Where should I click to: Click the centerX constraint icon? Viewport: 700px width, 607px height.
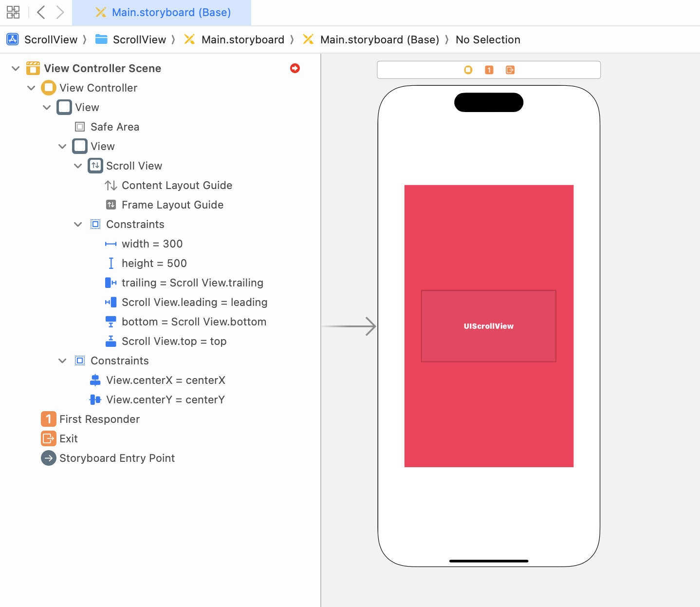95,380
